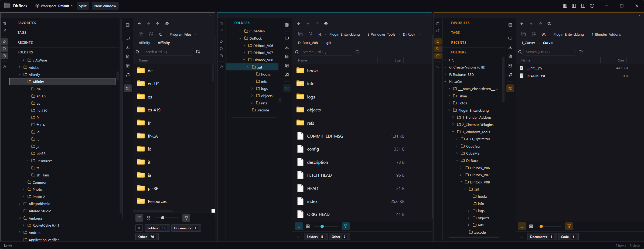Go up one level in the middle pane

(x=317, y=24)
